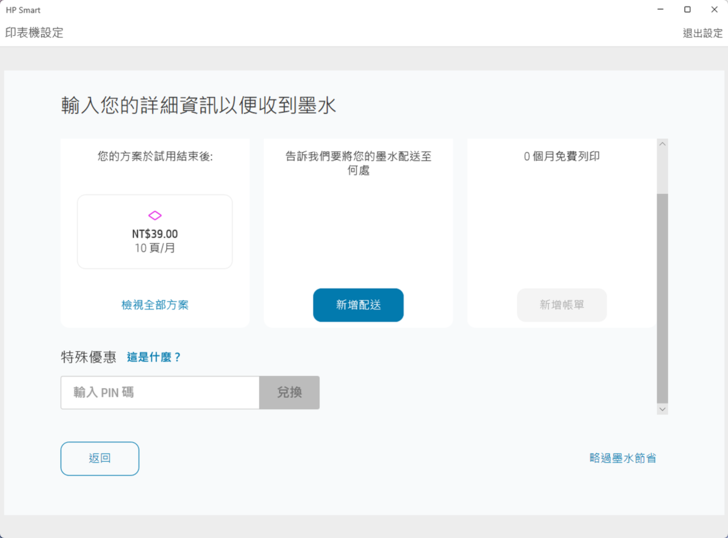This screenshot has width=728, height=538.
Task: Click the pink ink plan icon
Action: pyautogui.click(x=155, y=215)
